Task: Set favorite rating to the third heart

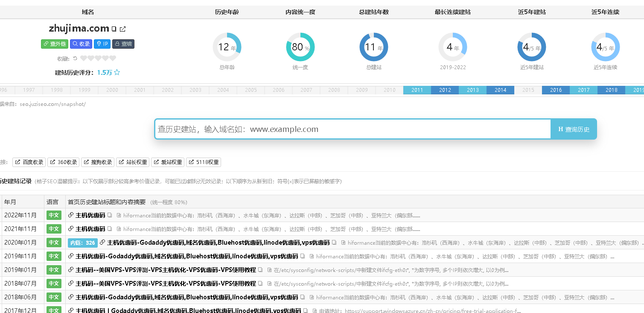Action: (98, 59)
